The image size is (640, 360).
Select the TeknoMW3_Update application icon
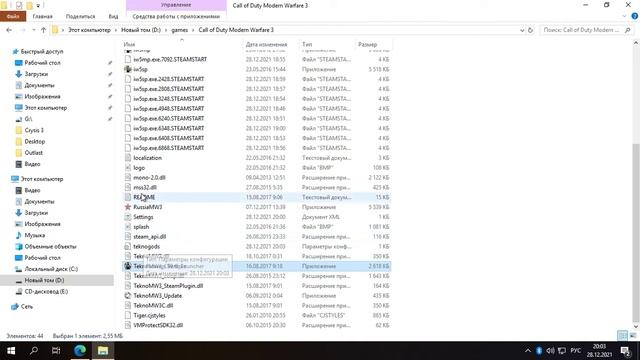tap(128, 296)
